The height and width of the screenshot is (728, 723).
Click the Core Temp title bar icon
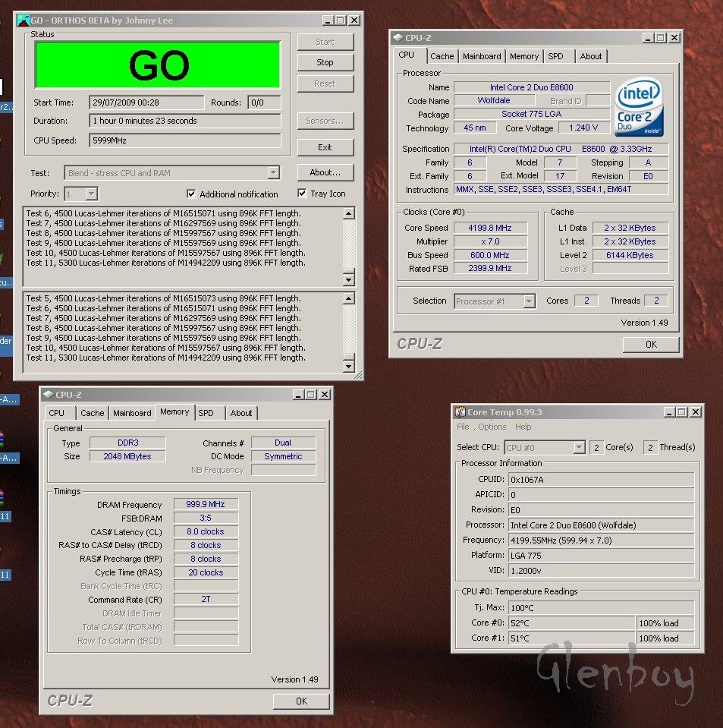click(x=460, y=412)
